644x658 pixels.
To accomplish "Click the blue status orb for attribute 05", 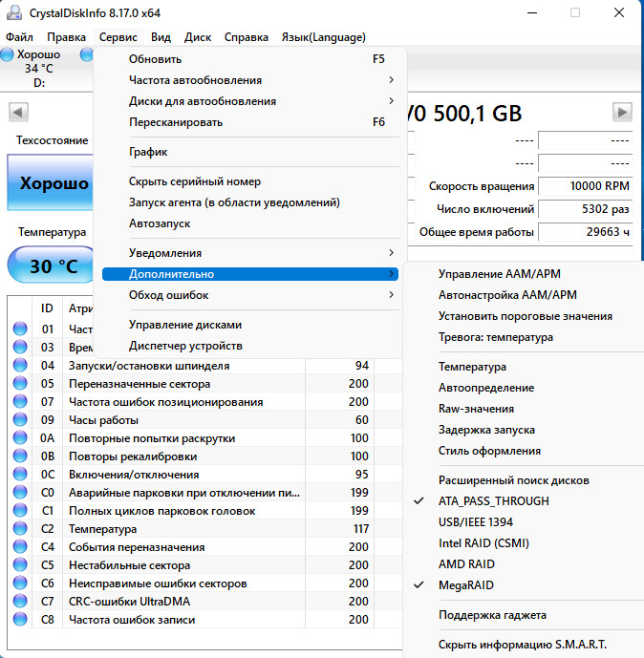I will [x=20, y=384].
